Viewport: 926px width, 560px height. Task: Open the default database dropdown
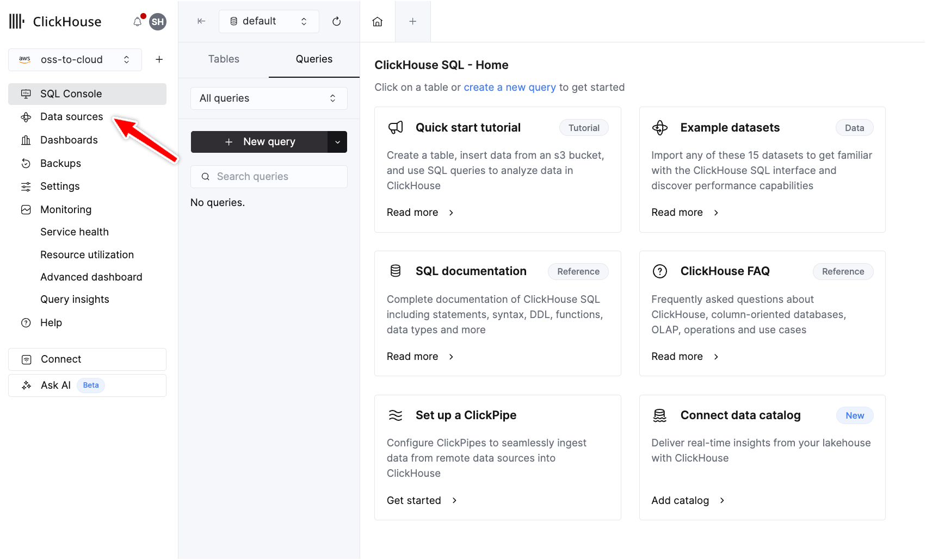click(269, 21)
